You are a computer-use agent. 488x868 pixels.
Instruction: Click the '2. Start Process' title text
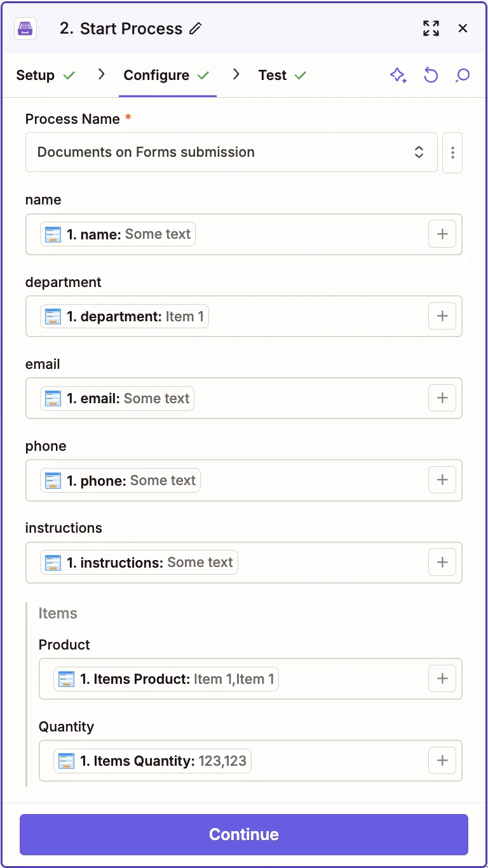tap(121, 29)
